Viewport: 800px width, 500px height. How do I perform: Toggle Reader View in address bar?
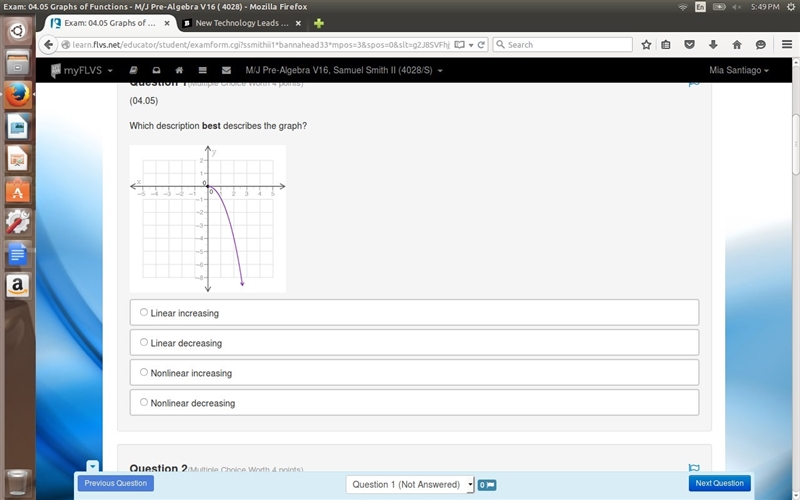(459, 45)
